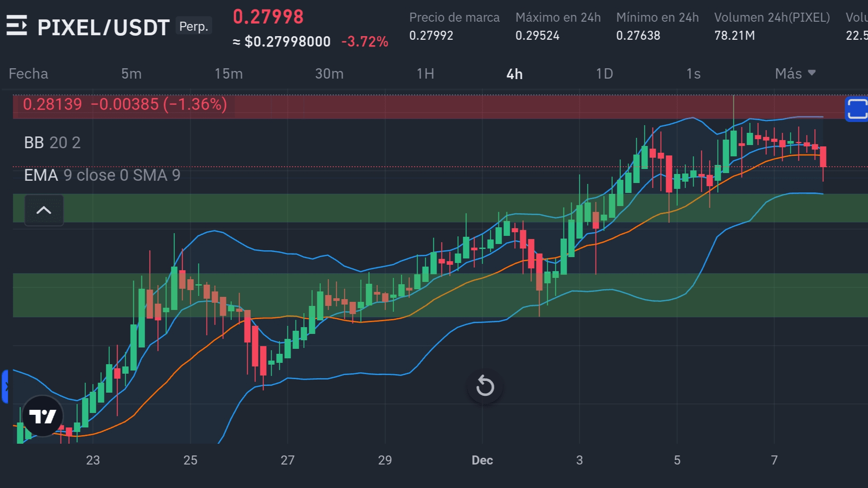868x488 pixels.
Task: Click the Perp. contract badge
Action: tap(194, 26)
